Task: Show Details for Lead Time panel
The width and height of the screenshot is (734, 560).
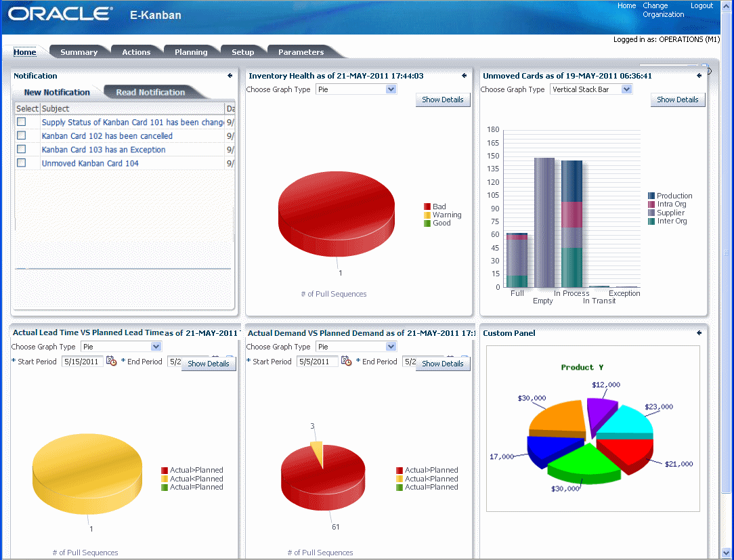Action: point(209,364)
